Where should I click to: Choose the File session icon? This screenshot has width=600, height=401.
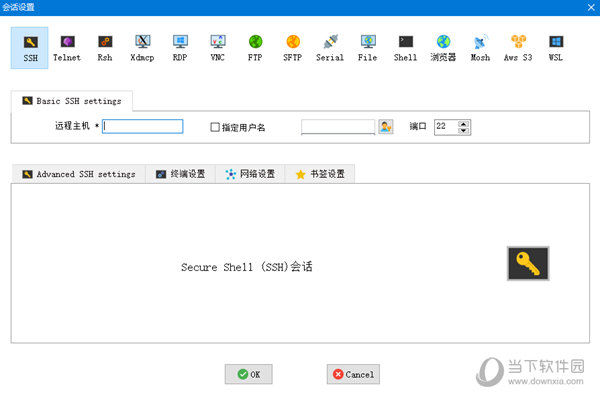368,48
